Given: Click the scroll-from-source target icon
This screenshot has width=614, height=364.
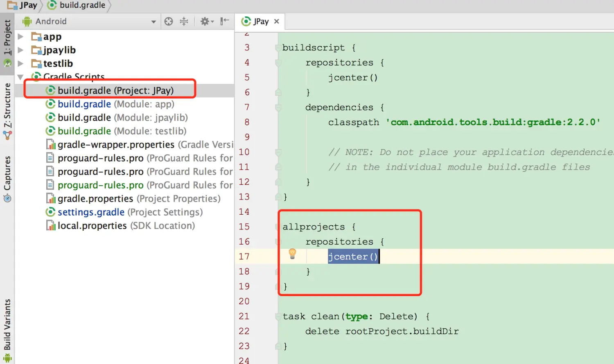Looking at the screenshot, I should pyautogui.click(x=169, y=21).
